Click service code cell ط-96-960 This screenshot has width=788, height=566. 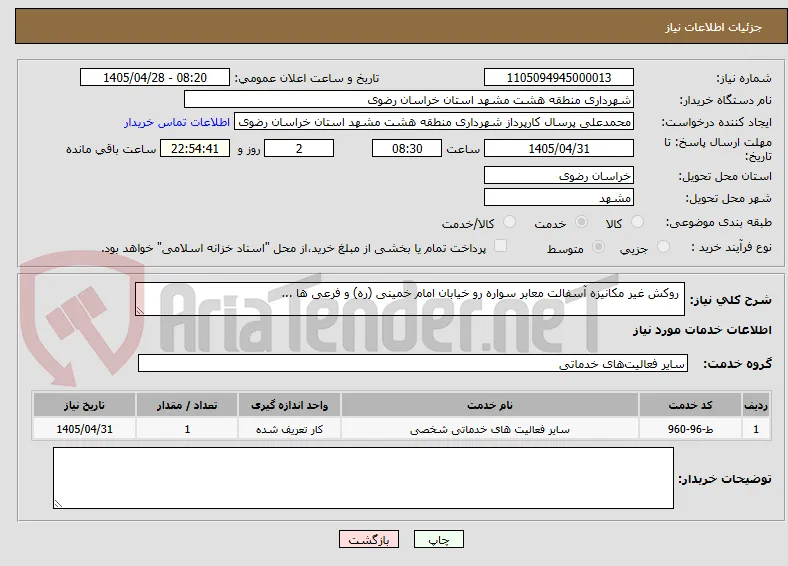691,429
